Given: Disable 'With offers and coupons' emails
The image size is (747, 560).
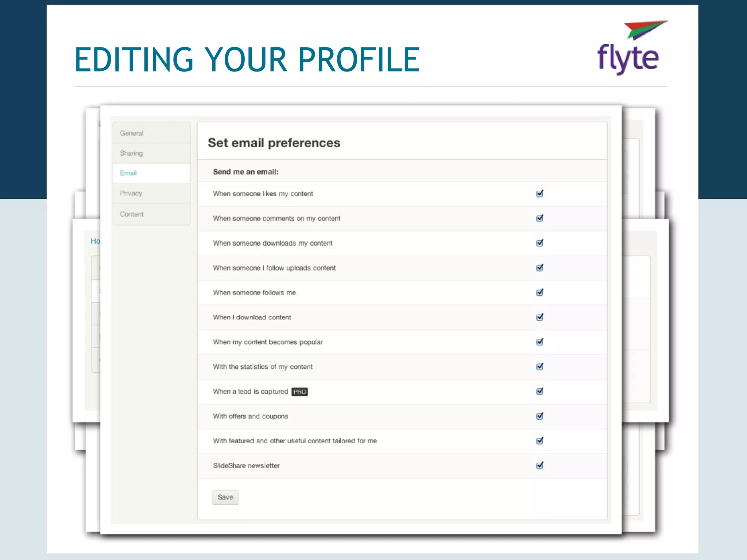Looking at the screenshot, I should pyautogui.click(x=539, y=416).
